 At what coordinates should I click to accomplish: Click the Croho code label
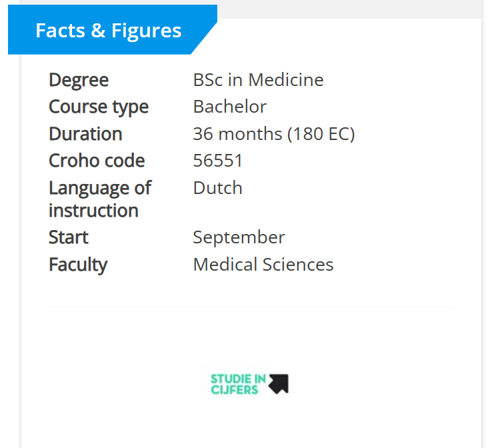tap(97, 161)
